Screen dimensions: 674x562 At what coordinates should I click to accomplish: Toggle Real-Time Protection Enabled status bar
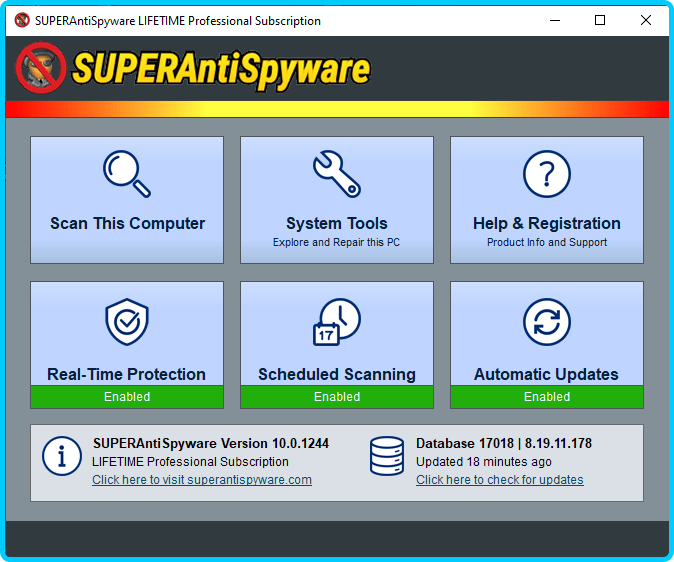(127, 396)
